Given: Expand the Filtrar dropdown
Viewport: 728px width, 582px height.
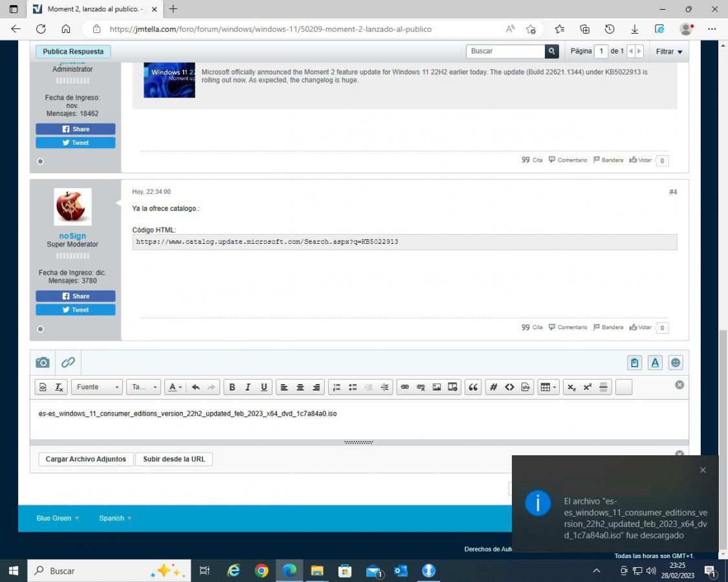Looking at the screenshot, I should click(x=668, y=52).
